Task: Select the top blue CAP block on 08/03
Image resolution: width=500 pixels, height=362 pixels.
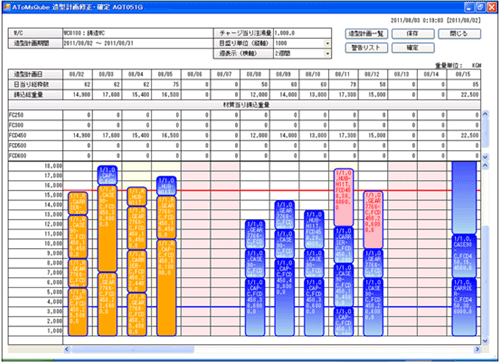Action: (107, 175)
